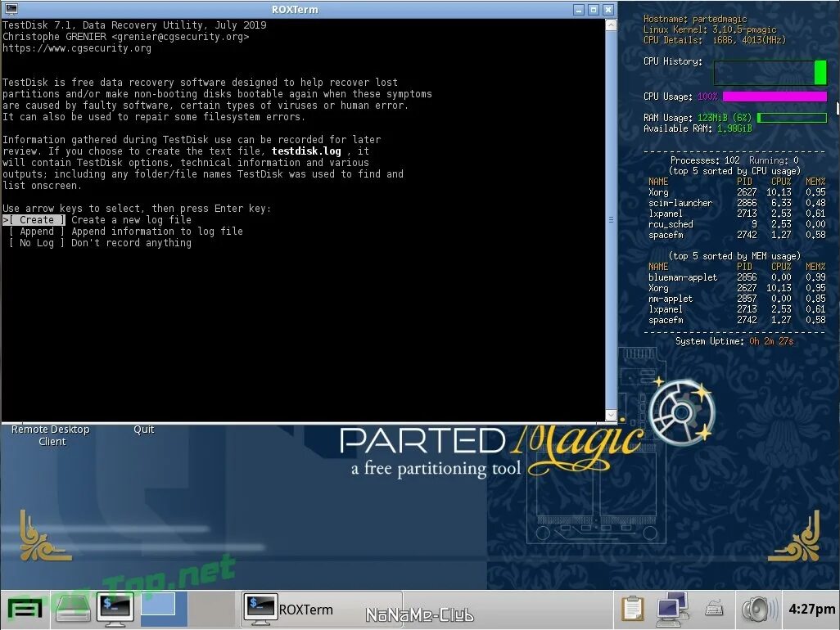
Task: Activate the ROXTerm taskbar window button
Action: 322,609
